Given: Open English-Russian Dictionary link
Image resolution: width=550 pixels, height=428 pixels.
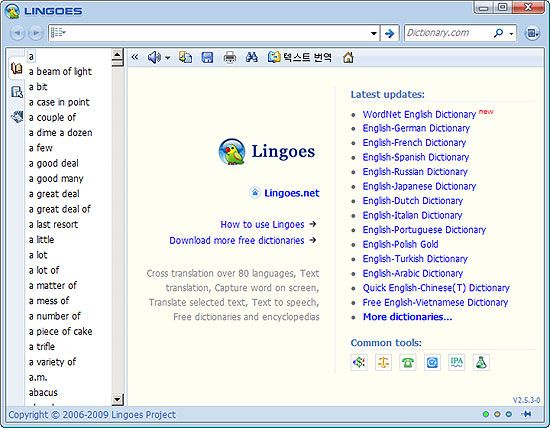Looking at the screenshot, I should [x=415, y=172].
